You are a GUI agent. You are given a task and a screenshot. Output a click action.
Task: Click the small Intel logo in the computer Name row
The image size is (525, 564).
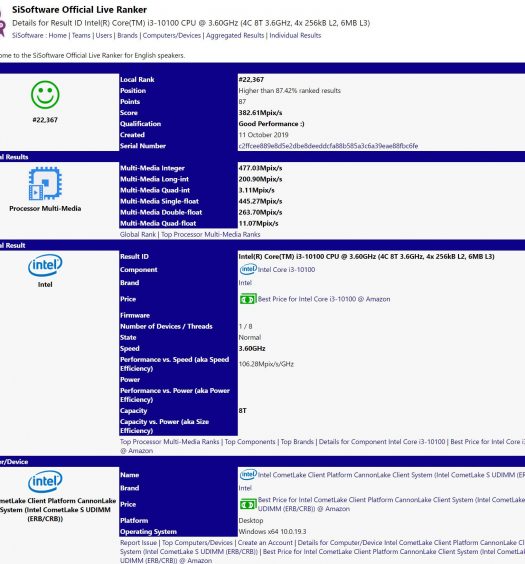248,474
